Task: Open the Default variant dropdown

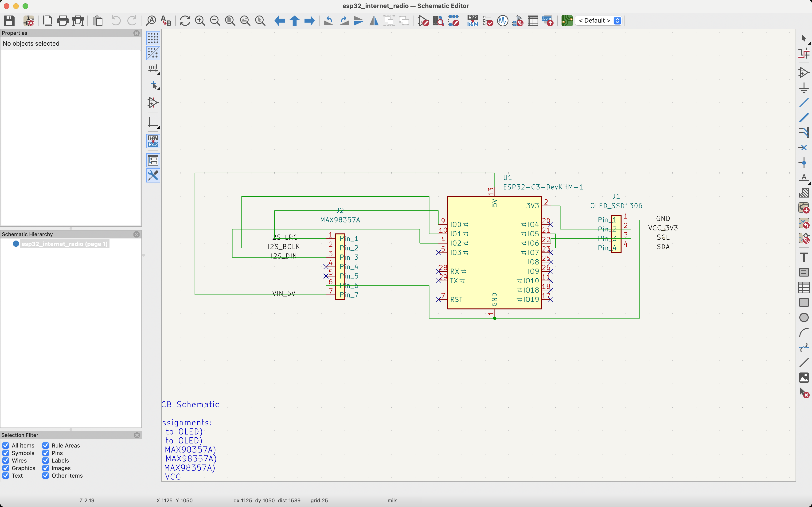Action: 599,20
